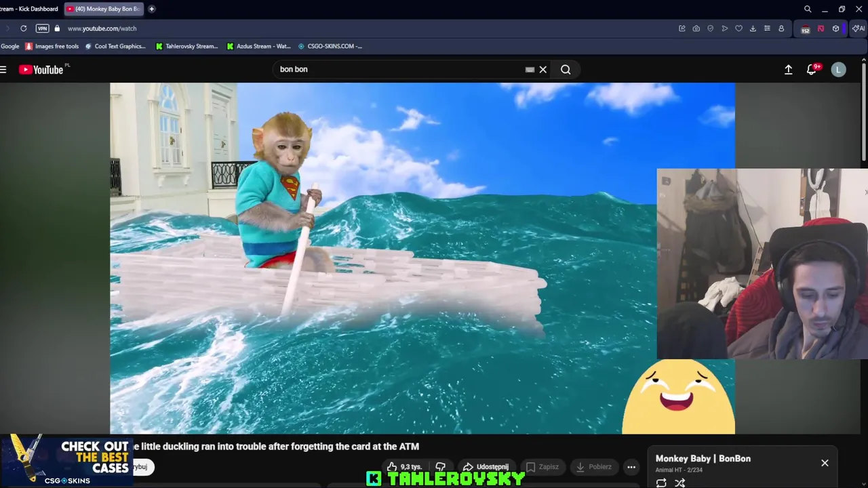Close the Monkey Baby | BonBon playlist panel
Viewport: 868px width, 488px height.
point(825,463)
